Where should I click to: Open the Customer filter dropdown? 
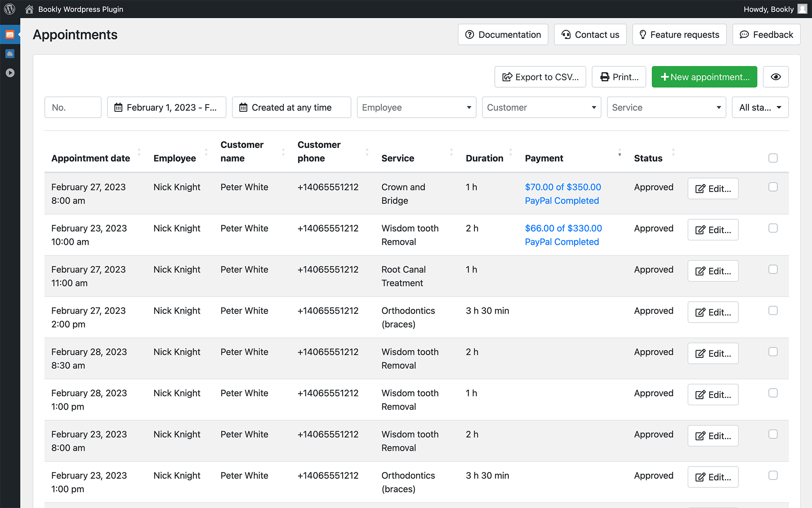(x=541, y=107)
